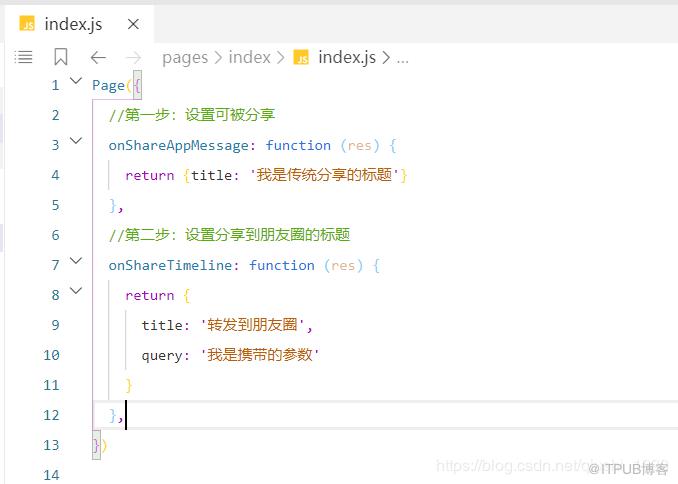This screenshot has height=484, width=678.
Task: Click the return keyword on line 4
Action: click(x=150, y=176)
